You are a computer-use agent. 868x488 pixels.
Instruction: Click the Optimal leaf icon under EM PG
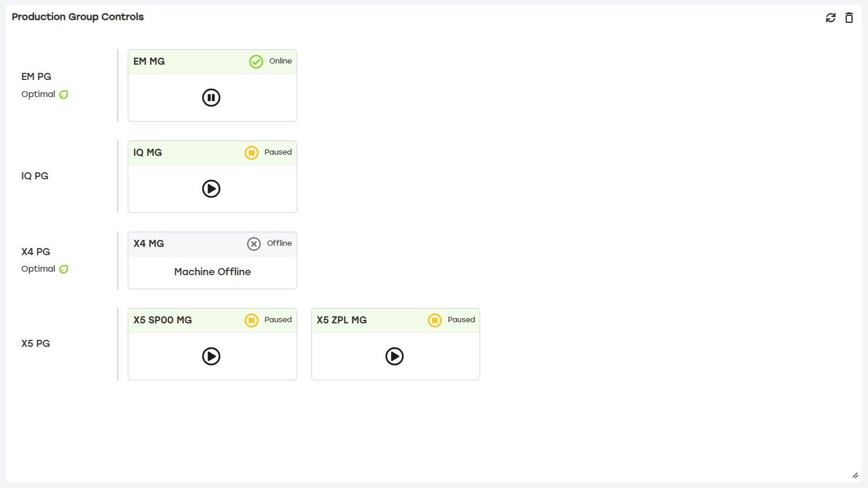click(x=64, y=94)
